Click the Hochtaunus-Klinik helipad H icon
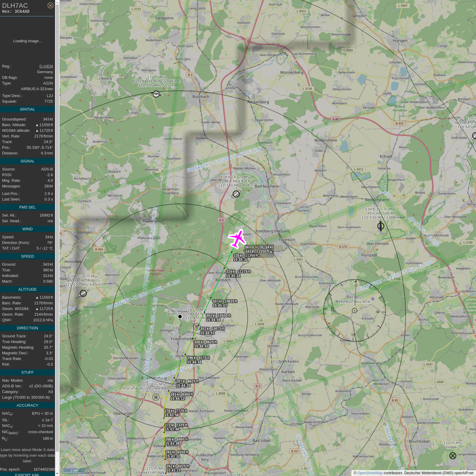 tap(156, 397)
